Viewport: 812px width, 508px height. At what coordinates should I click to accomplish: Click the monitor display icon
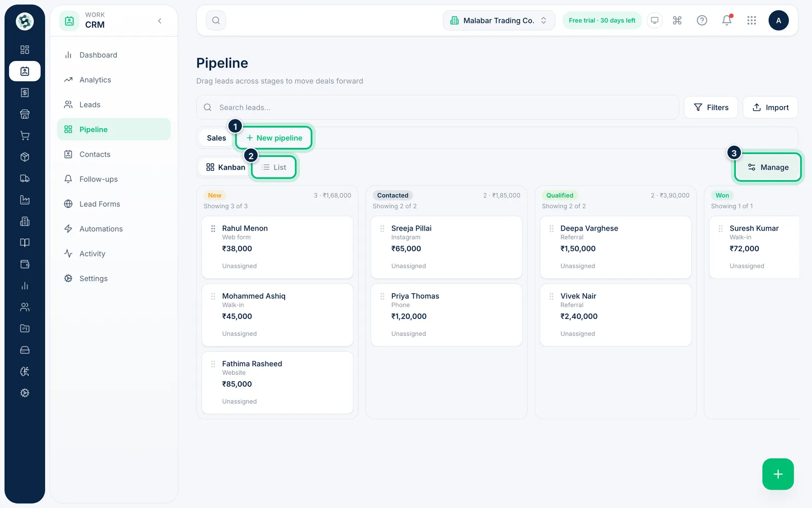[655, 20]
